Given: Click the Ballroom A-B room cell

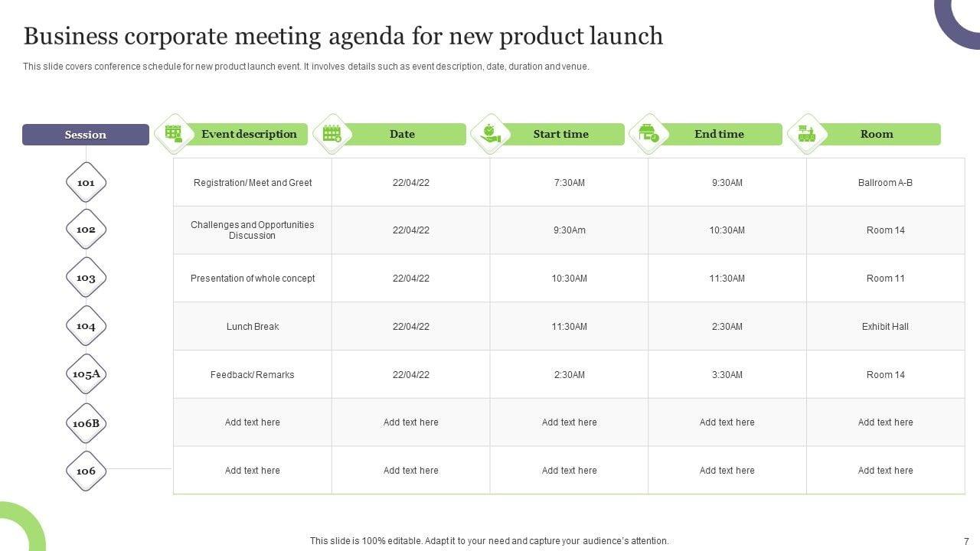Looking at the screenshot, I should [885, 183].
